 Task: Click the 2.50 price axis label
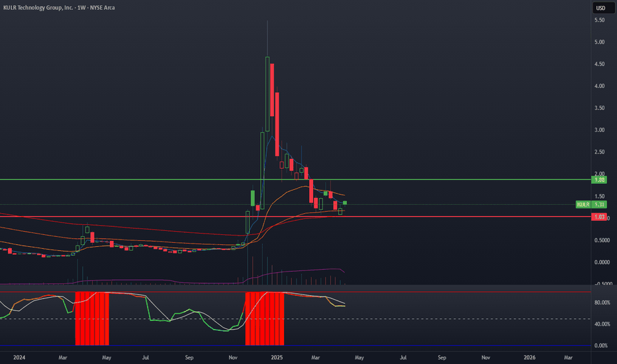coord(600,152)
